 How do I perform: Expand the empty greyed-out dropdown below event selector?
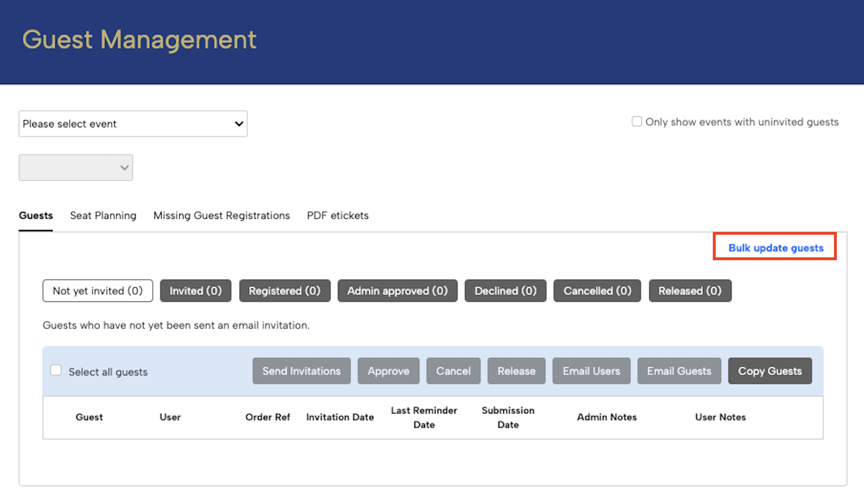pos(76,167)
